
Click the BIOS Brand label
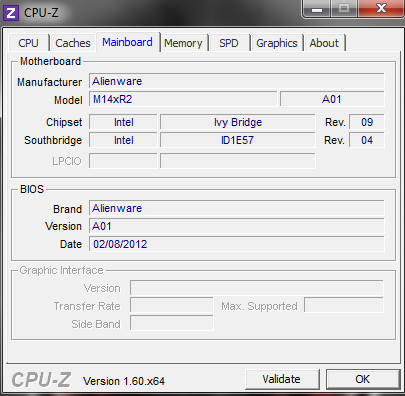coord(67,209)
